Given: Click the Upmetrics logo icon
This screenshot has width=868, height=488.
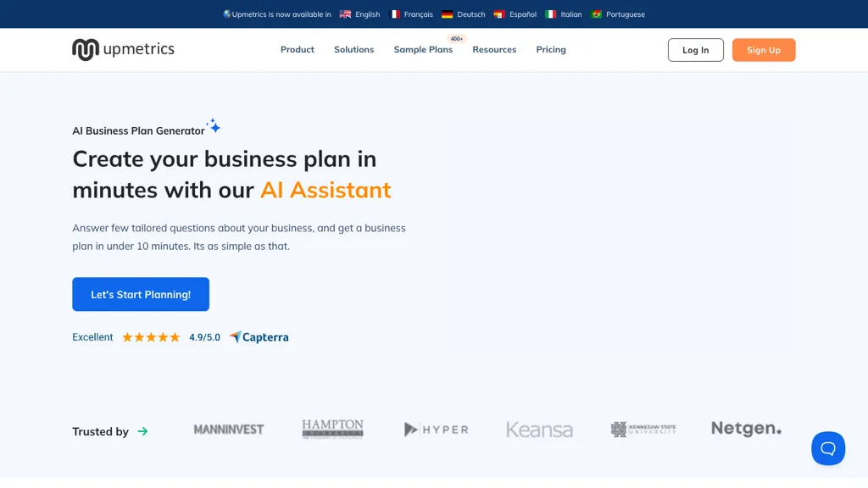Looking at the screenshot, I should [84, 48].
